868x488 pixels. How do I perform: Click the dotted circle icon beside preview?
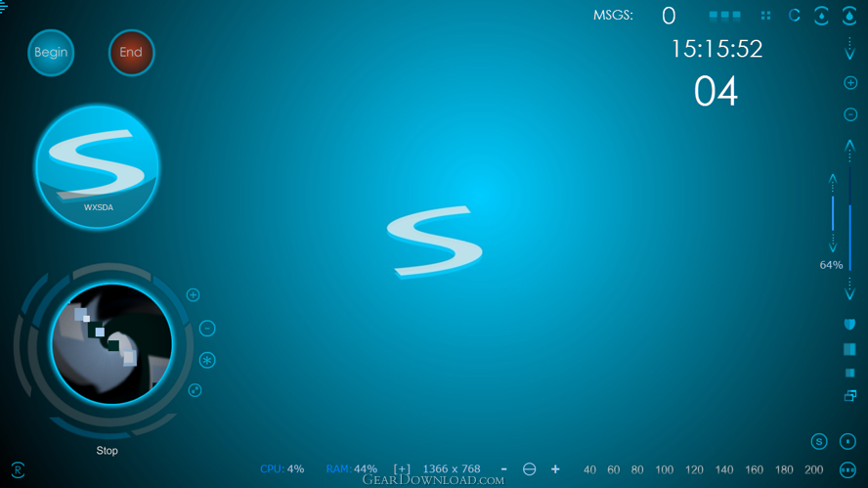[195, 390]
